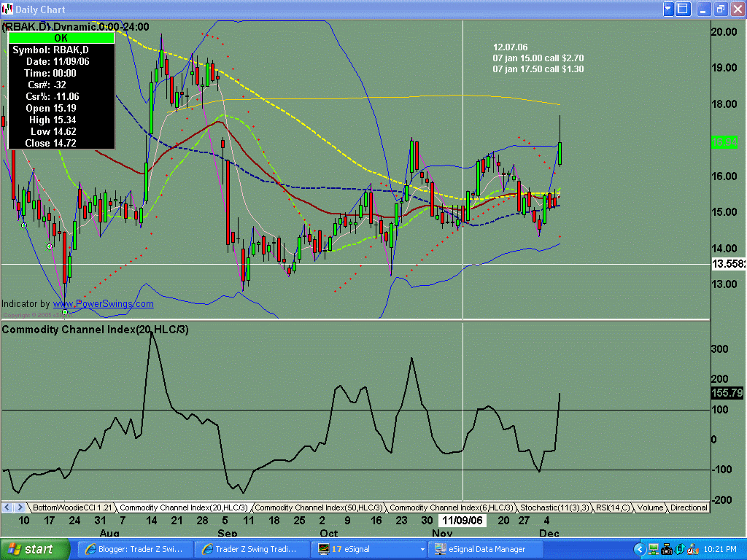Expand hidden system tray icons
This screenshot has width=747, height=560.
click(639, 550)
